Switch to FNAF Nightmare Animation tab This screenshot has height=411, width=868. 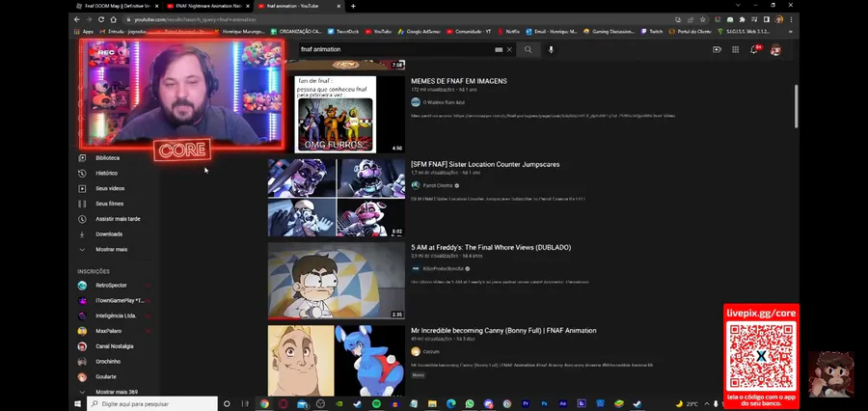(x=207, y=6)
